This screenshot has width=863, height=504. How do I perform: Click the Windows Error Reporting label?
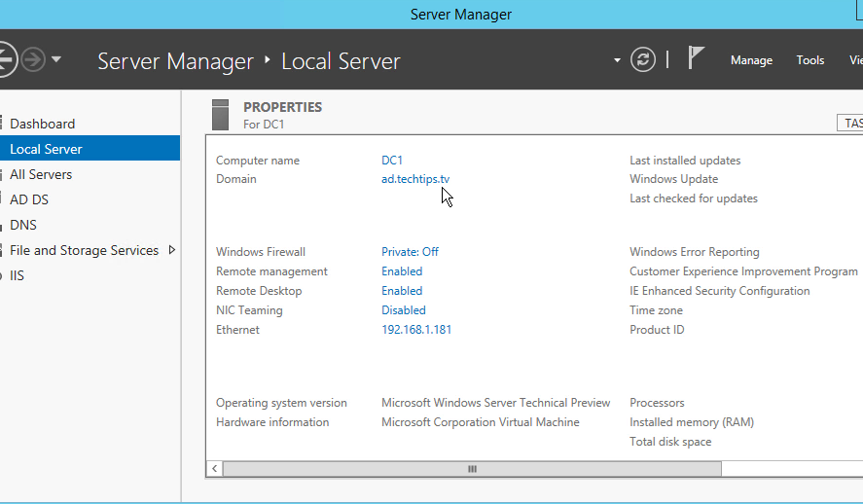694,251
